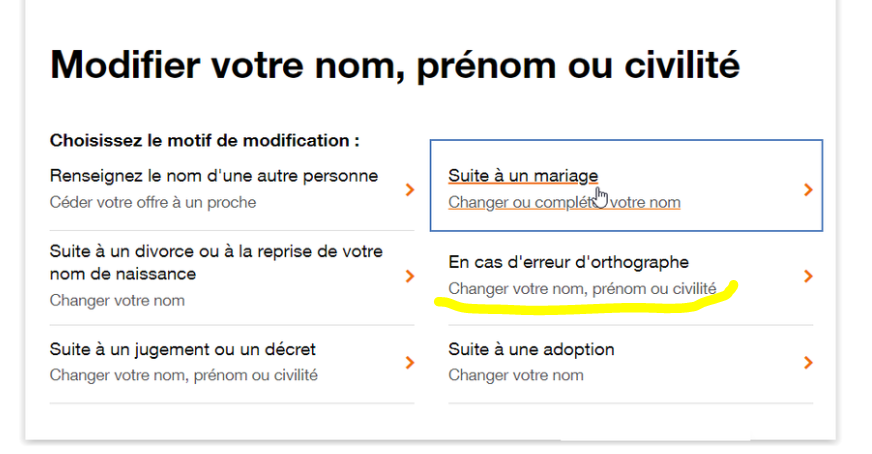Choose Suite à un divorce ou reprise du nom
The width and height of the screenshot is (872, 454).
coord(216,263)
